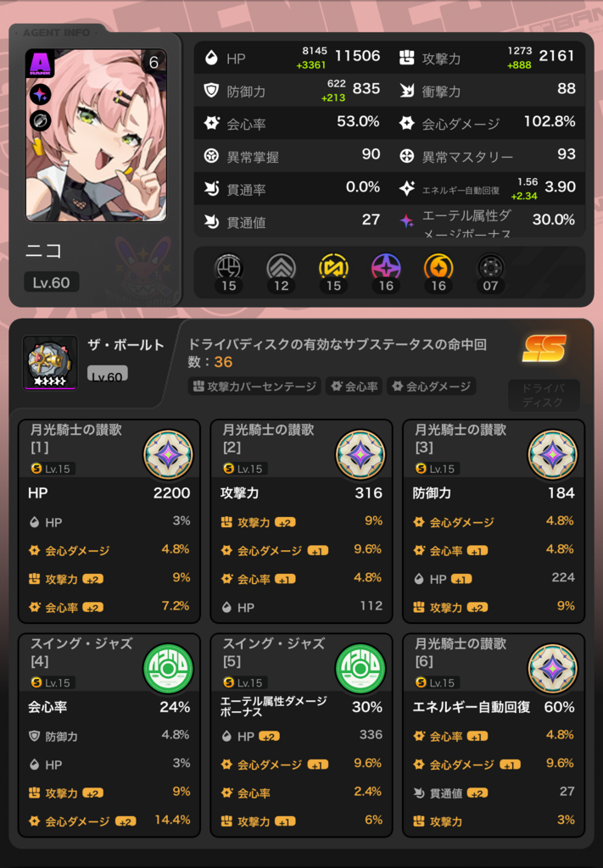Select the dodge skill icon level 12
Screen dimensions: 603x868
[282, 268]
